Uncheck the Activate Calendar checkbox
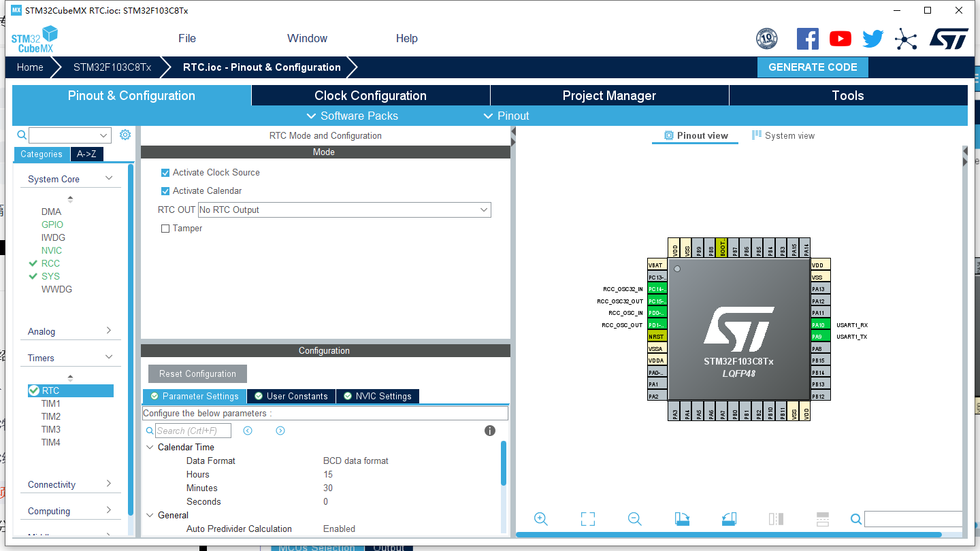 click(165, 191)
